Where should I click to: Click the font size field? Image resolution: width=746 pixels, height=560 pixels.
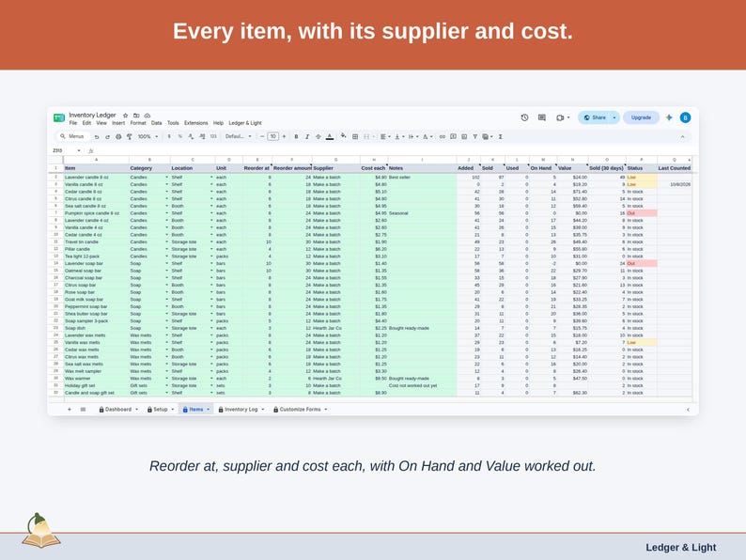tap(273, 136)
